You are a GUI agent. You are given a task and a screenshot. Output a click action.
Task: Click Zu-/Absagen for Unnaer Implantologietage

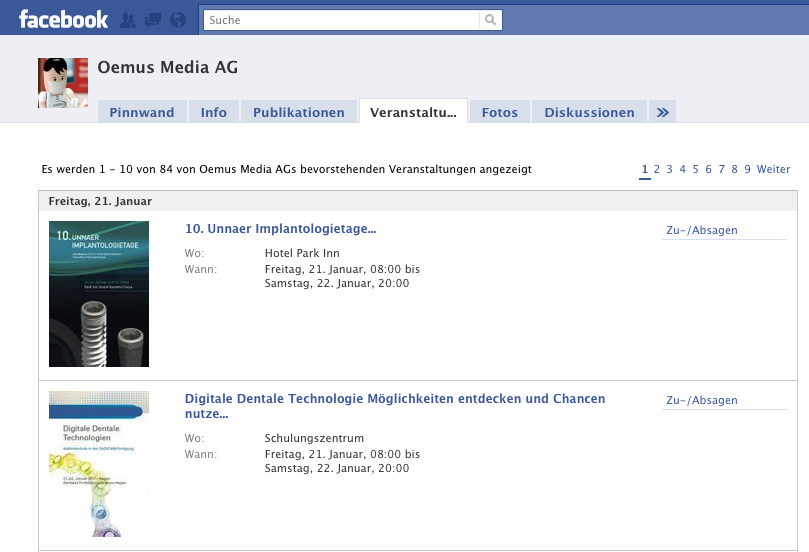pyautogui.click(x=702, y=230)
